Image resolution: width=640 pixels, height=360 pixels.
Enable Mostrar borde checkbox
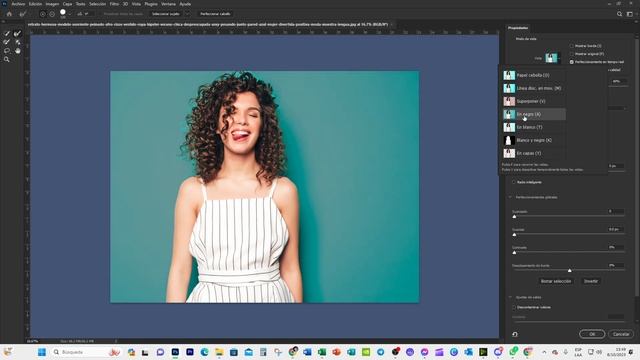572,46
